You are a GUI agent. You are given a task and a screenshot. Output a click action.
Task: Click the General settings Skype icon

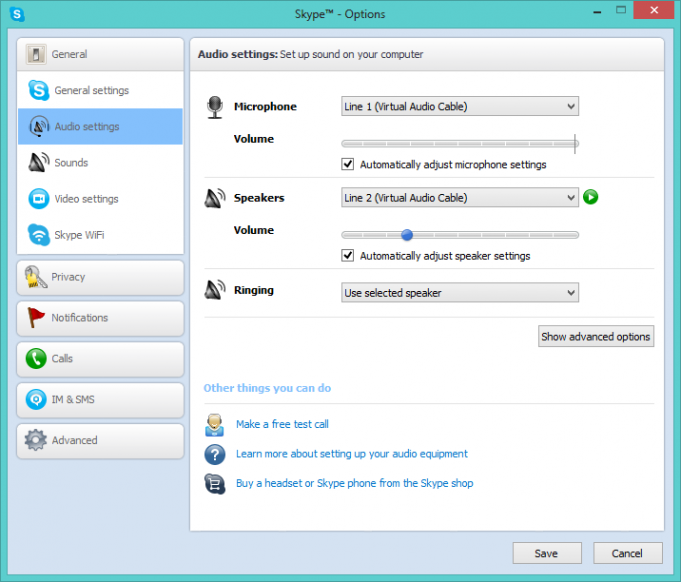click(38, 90)
